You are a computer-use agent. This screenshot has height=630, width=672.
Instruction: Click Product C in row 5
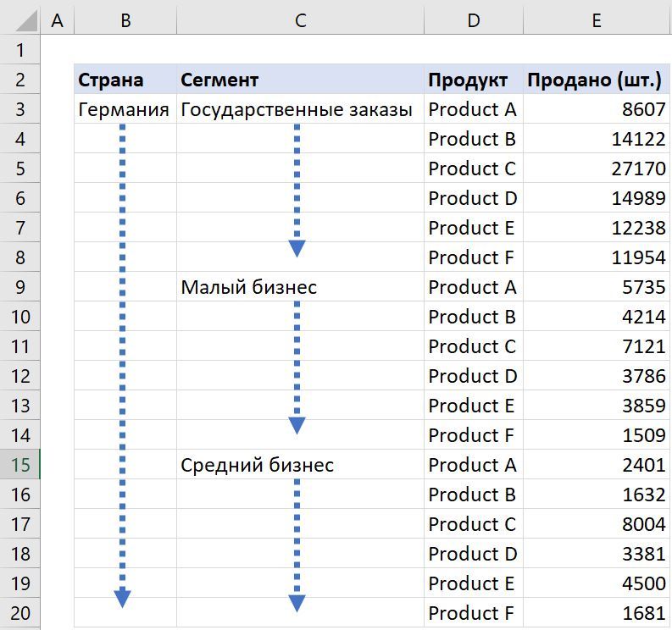(474, 169)
